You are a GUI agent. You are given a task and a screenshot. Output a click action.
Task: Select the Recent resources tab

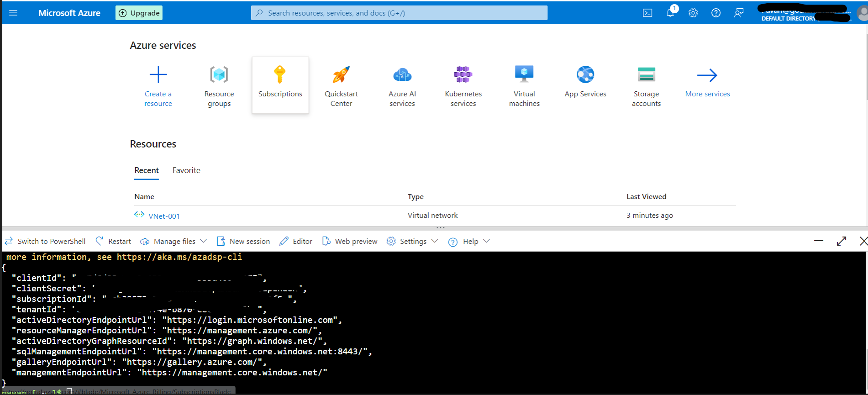click(x=147, y=170)
